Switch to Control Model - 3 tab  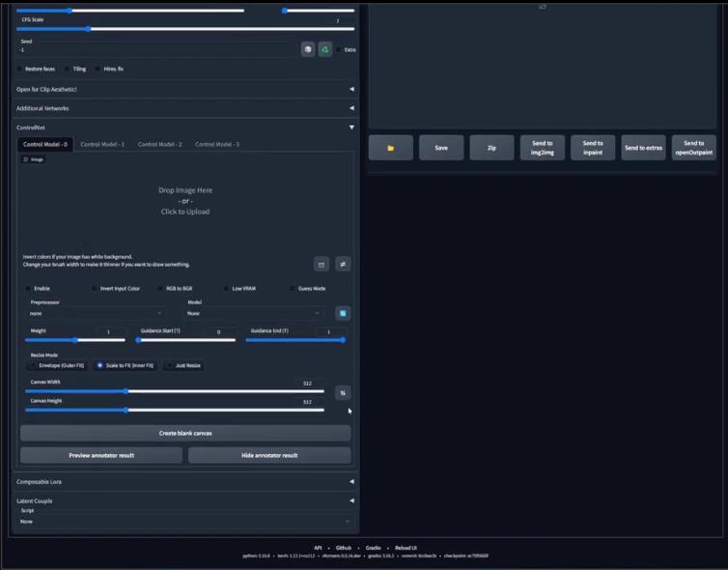[x=217, y=145]
